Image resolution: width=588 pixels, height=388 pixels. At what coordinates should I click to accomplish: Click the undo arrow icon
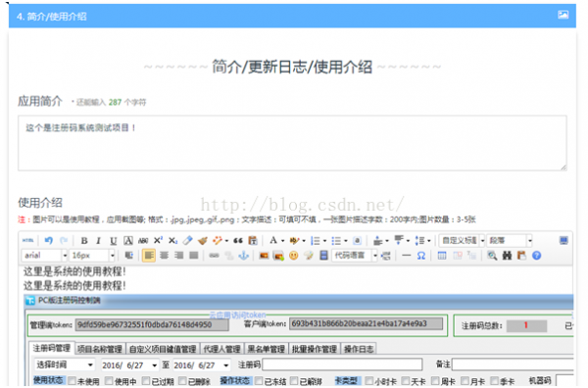49,240
